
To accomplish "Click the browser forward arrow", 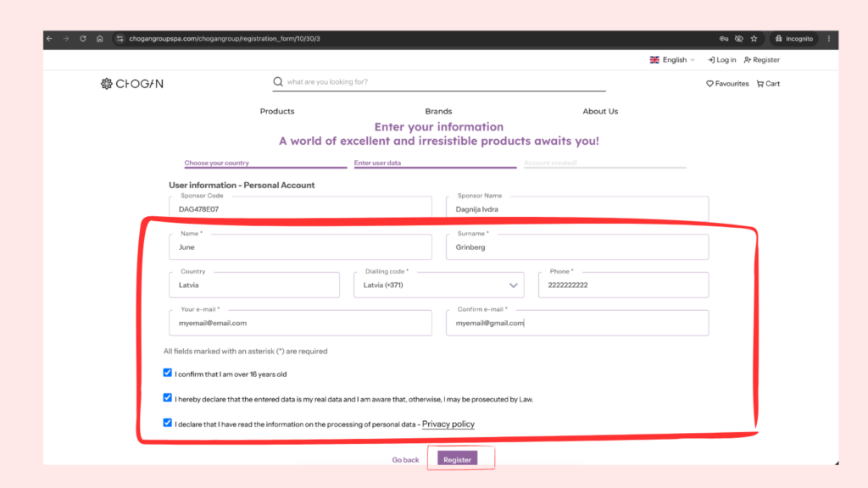I will click(66, 39).
